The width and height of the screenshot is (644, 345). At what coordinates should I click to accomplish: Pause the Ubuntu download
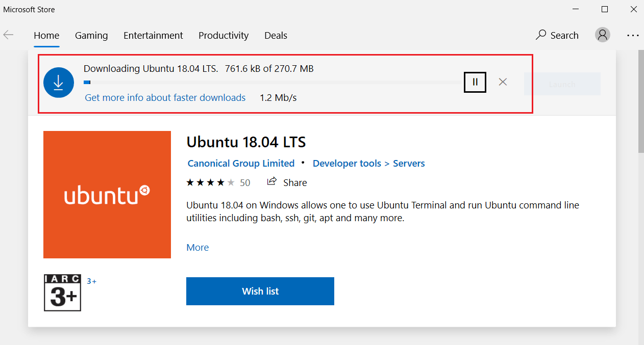click(x=475, y=82)
